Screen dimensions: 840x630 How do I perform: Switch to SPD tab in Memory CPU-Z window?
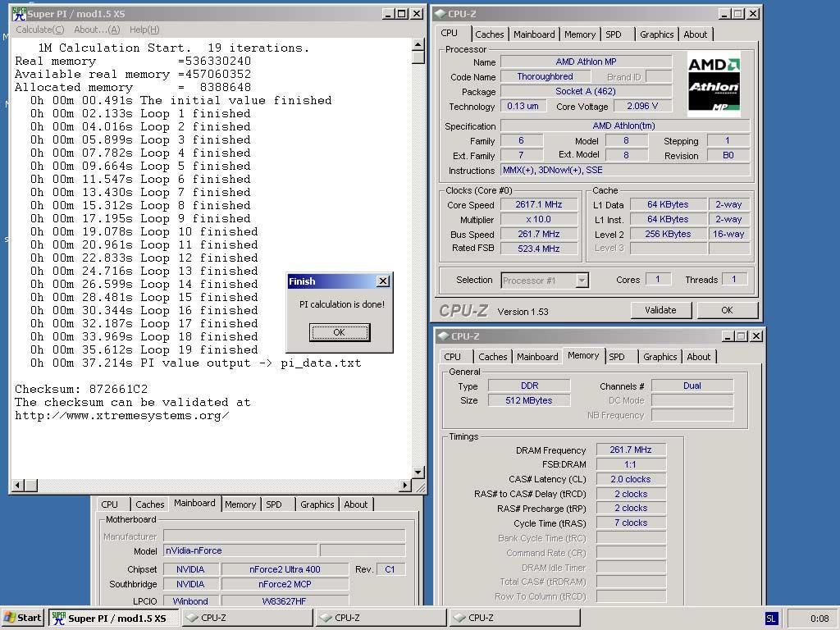click(617, 357)
